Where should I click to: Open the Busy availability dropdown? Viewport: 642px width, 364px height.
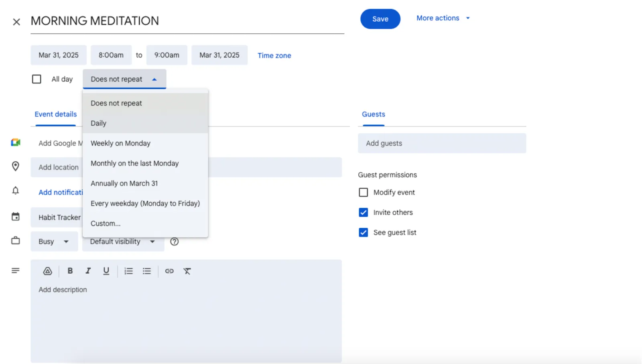(54, 242)
